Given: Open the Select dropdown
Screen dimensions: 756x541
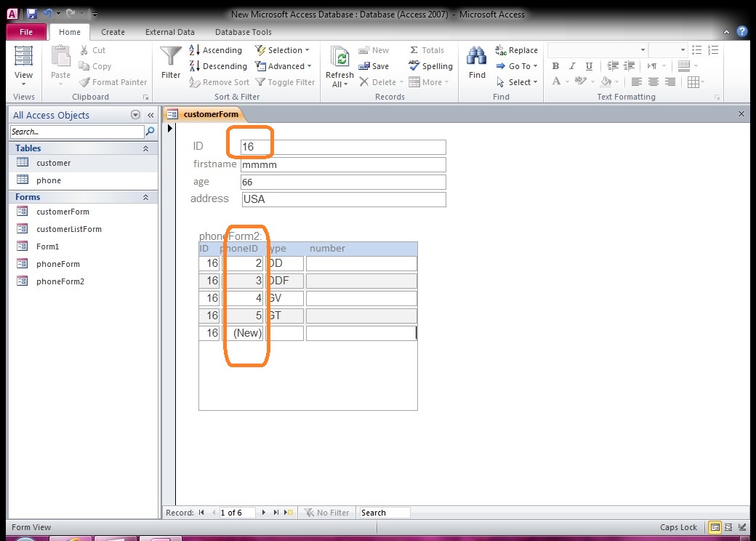Looking at the screenshot, I should 516,82.
